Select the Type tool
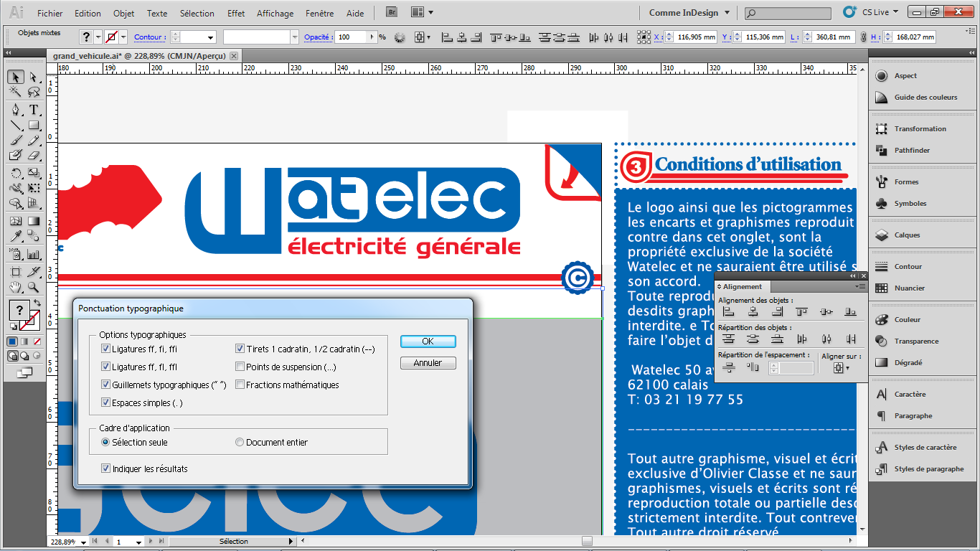The height and width of the screenshot is (551, 980). coord(33,110)
